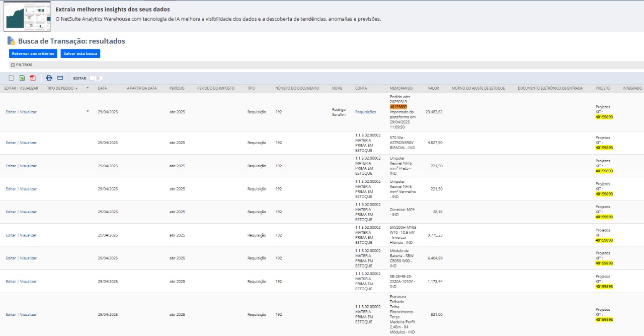
Task: Sort by the asterisk column header
Action: (x=88, y=88)
